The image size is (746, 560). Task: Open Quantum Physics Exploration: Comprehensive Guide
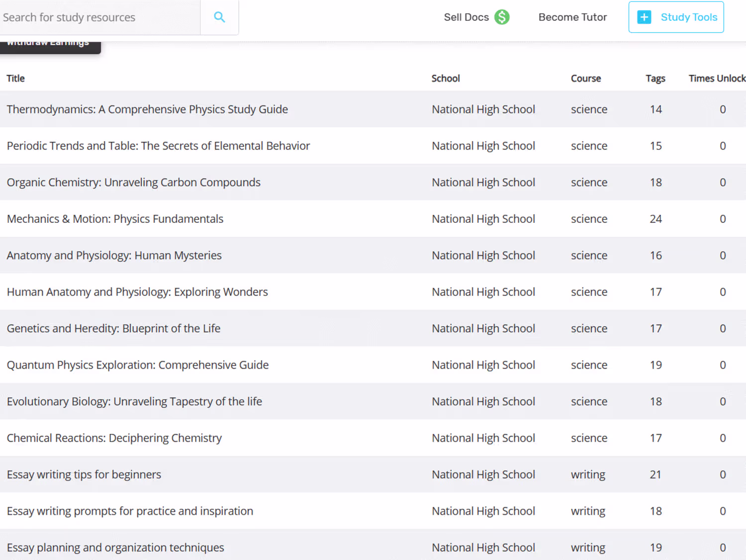click(138, 365)
